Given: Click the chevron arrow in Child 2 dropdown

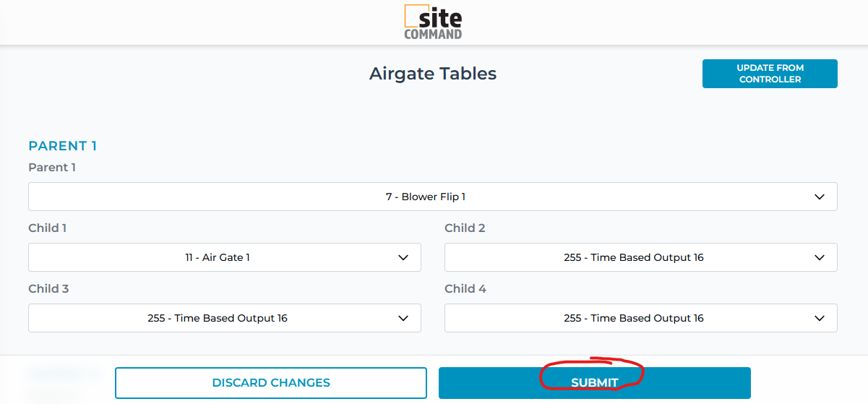Looking at the screenshot, I should click(x=819, y=257).
